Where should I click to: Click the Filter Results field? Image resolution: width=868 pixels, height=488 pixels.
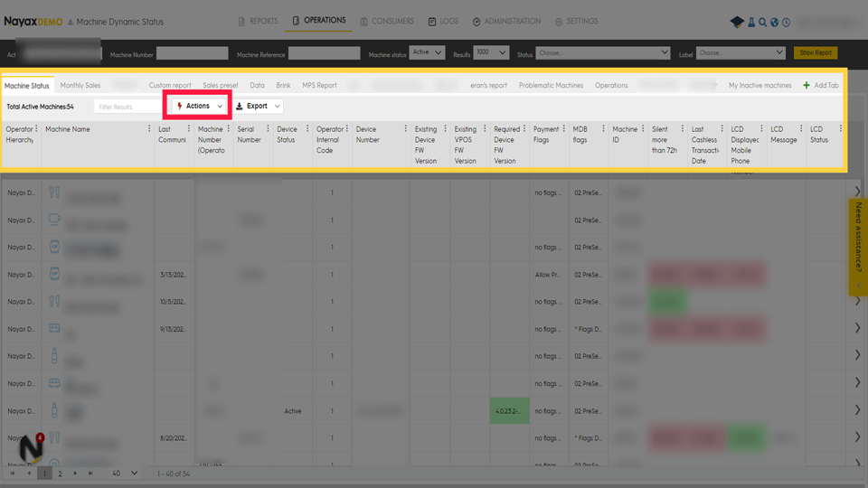pos(127,107)
